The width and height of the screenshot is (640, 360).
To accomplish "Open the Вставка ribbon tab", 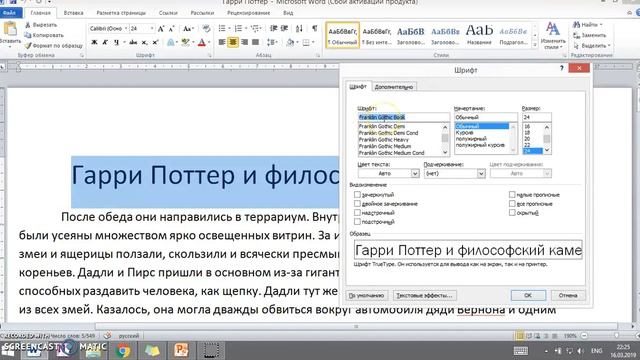I will pyautogui.click(x=73, y=13).
